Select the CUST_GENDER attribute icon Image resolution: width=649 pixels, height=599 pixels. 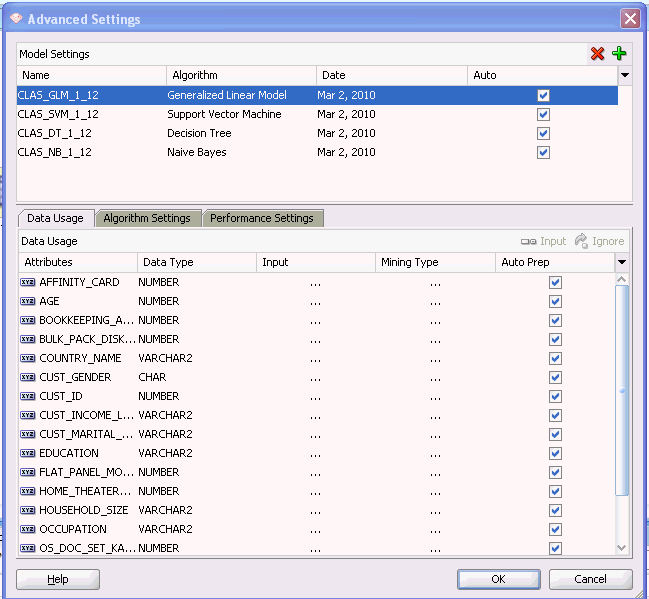28,378
